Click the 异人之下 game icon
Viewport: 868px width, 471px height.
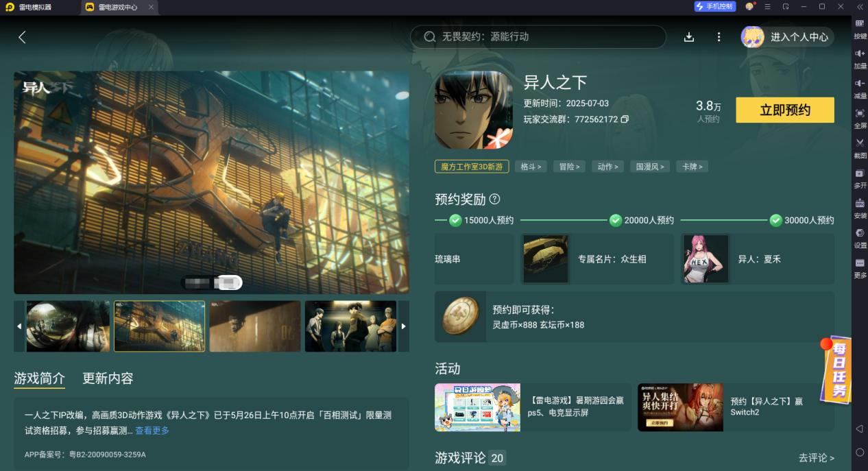474,110
